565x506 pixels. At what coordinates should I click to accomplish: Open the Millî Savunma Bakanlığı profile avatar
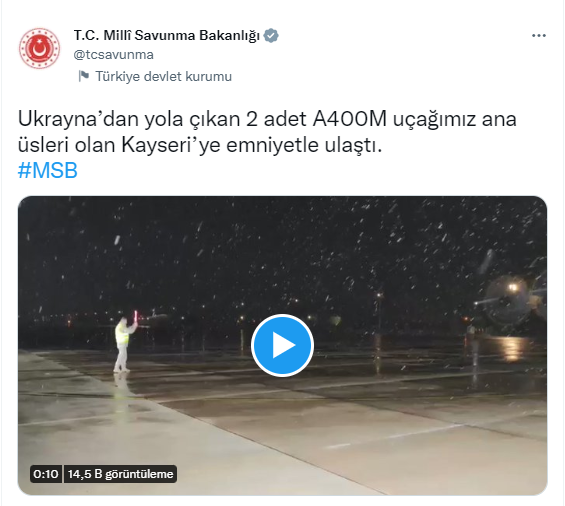coord(39,48)
